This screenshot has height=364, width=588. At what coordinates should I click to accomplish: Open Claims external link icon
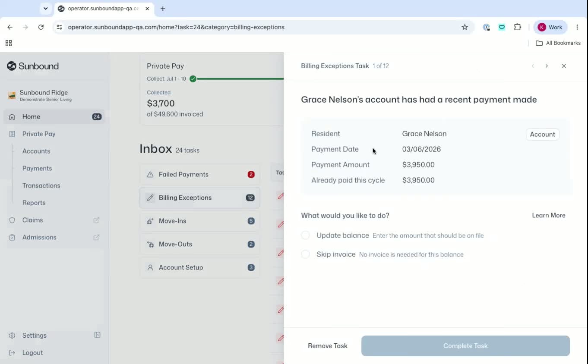[x=96, y=220]
